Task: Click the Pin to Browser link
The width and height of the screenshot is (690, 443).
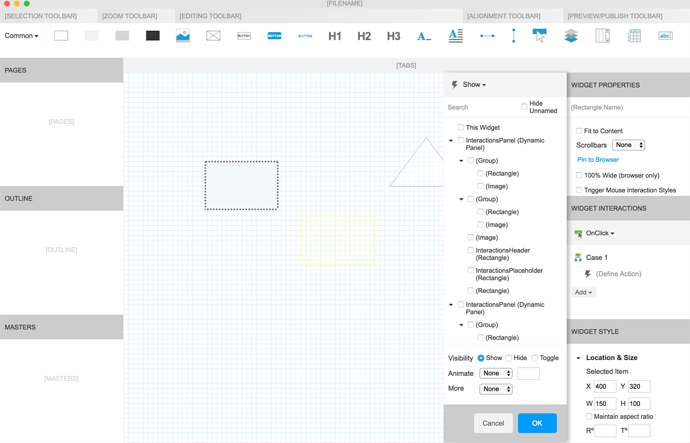Action: pyautogui.click(x=598, y=160)
